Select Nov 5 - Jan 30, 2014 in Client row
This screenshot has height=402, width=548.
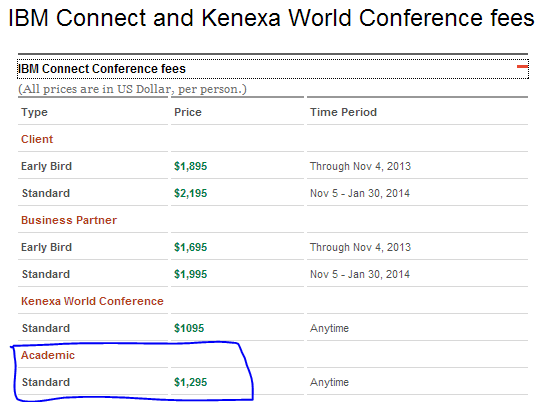tap(360, 193)
